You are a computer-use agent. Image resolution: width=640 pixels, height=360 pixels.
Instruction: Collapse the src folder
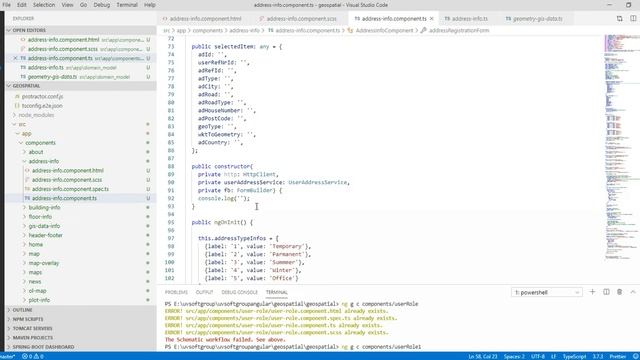click(x=22, y=124)
